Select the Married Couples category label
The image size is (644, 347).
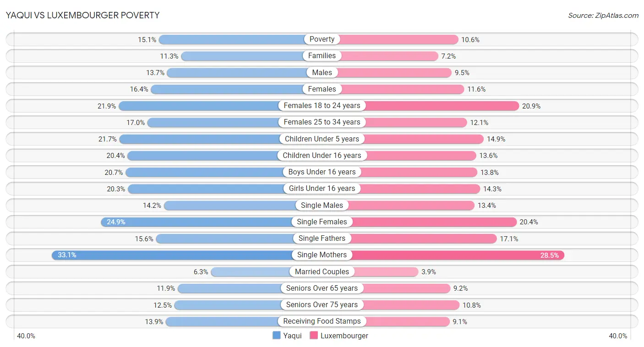(x=322, y=271)
